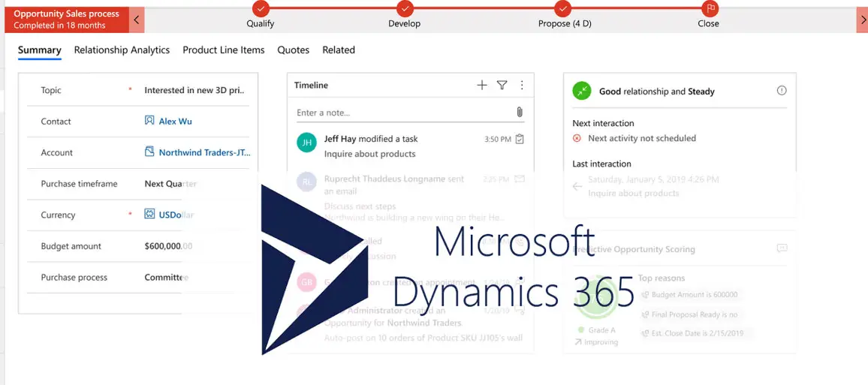The image size is (868, 385).
Task: Open the Relationship Analytics tab
Action: coord(122,50)
